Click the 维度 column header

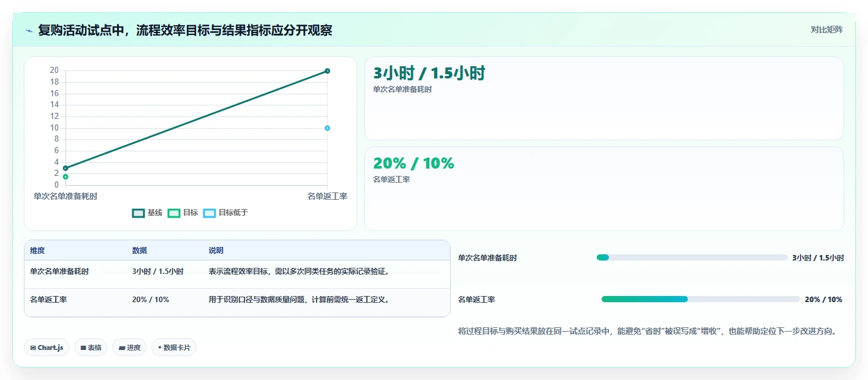(x=37, y=251)
